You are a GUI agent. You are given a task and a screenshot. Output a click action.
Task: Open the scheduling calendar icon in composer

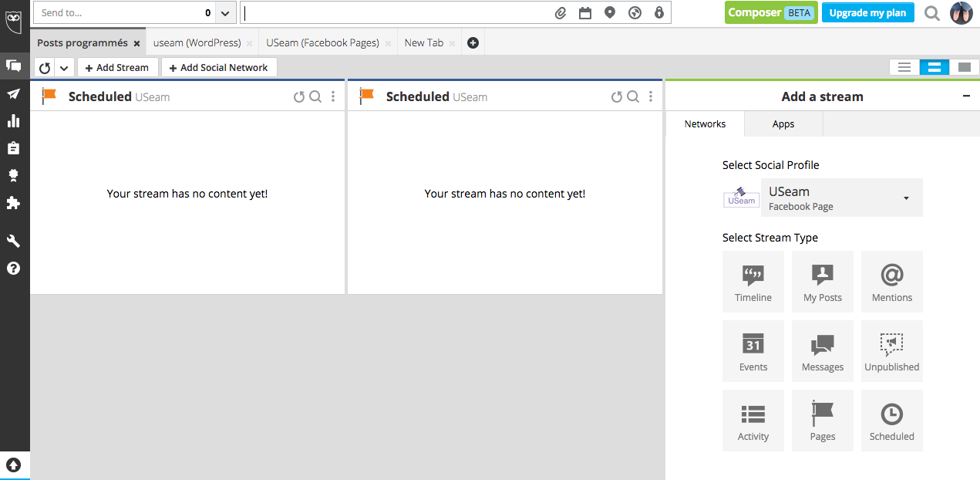pyautogui.click(x=585, y=13)
